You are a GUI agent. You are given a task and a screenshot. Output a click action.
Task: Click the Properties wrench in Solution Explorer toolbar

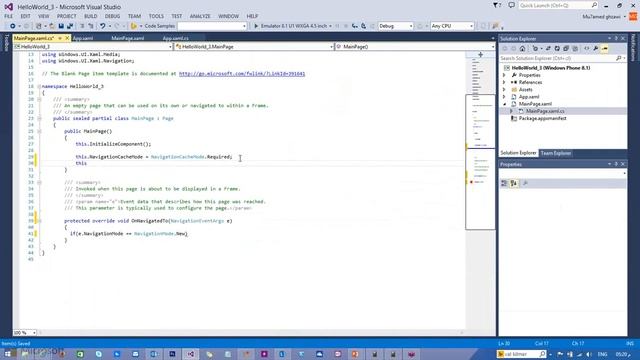[596, 49]
